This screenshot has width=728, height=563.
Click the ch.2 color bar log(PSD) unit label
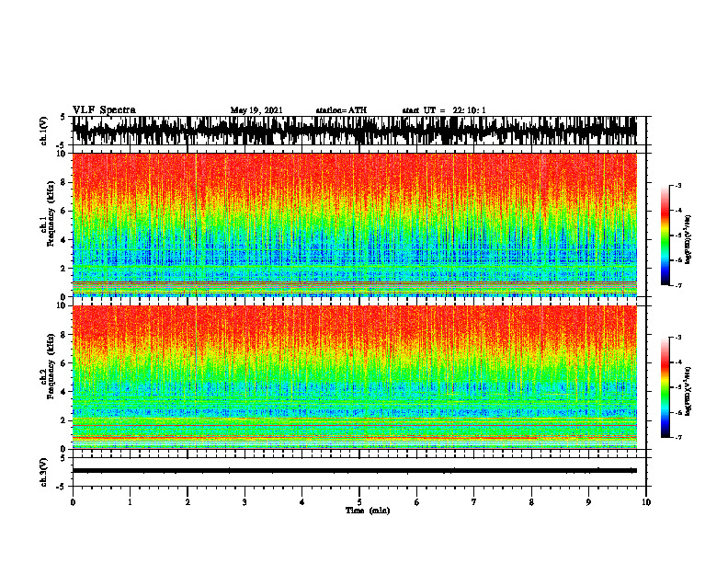click(688, 391)
